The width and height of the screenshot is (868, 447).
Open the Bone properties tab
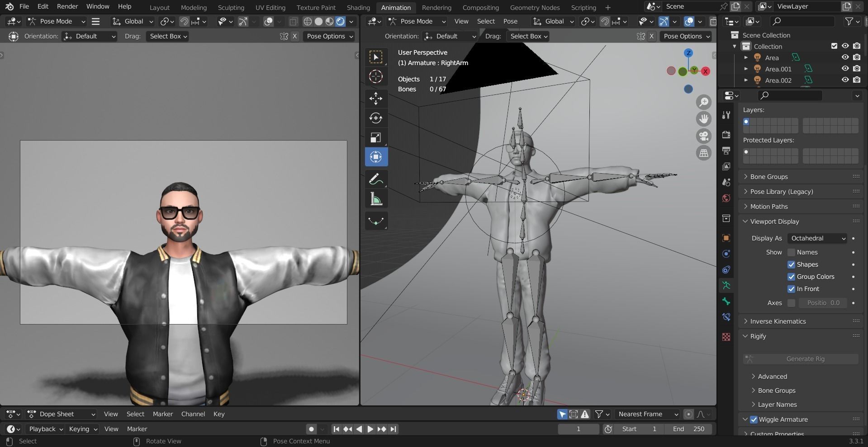click(726, 301)
